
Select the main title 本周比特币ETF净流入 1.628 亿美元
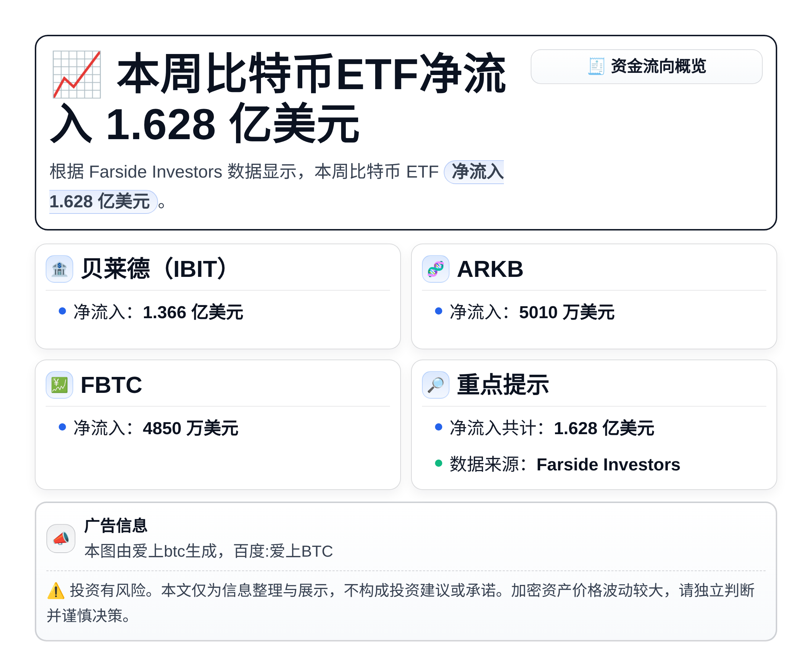click(277, 99)
